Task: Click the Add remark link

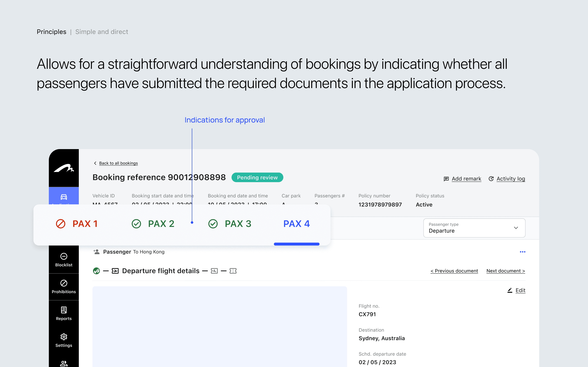Action: [466, 179]
